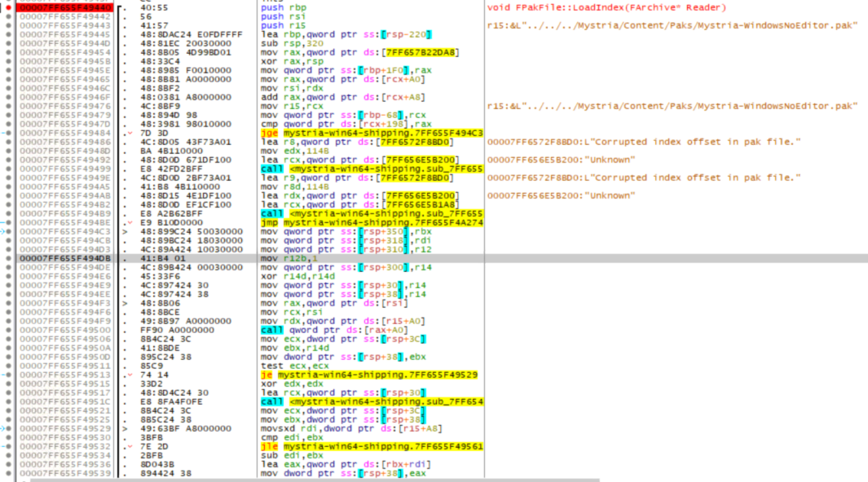Screen dimensions: 868x482
Task: Click 'Corrupted index offset' comment on lea r9 row
Action: 645,178
